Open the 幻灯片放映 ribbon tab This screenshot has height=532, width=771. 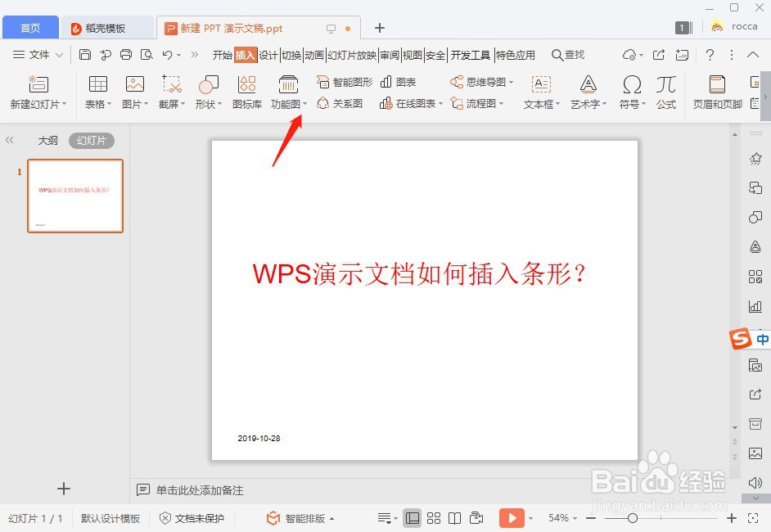click(352, 55)
